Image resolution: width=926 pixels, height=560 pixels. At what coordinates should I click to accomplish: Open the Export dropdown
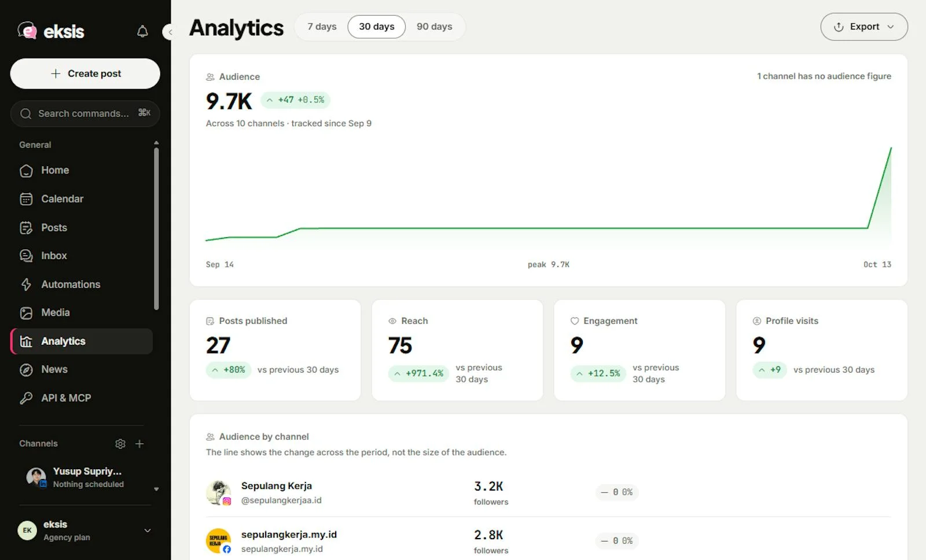coord(864,27)
